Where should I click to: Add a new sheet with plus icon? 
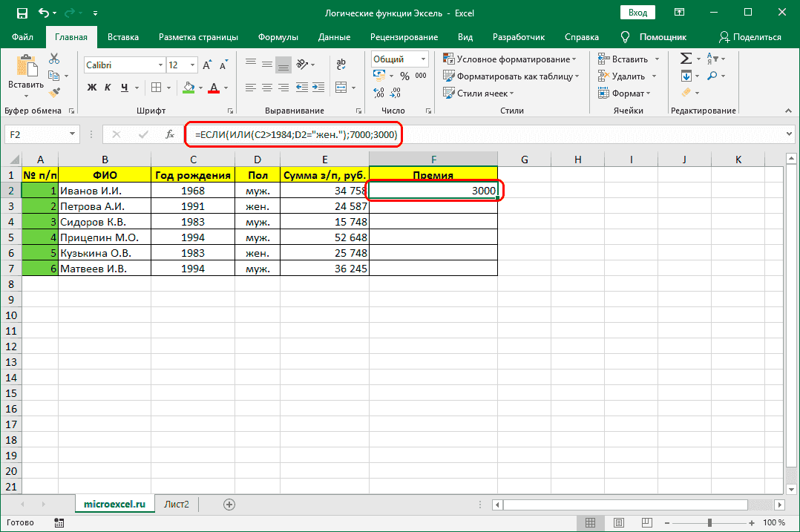[x=229, y=505]
